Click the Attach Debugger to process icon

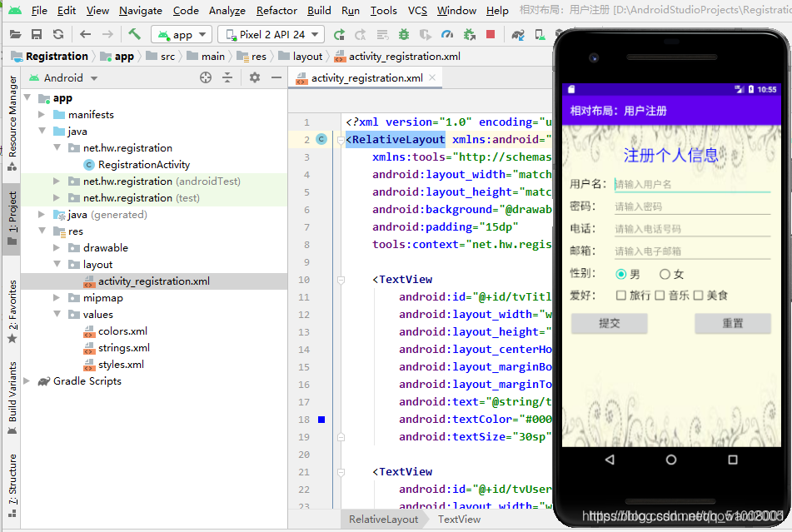(x=469, y=34)
